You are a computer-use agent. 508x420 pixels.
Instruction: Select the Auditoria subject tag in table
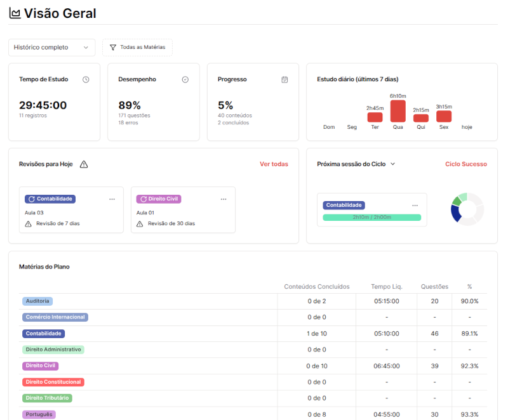[x=37, y=301]
